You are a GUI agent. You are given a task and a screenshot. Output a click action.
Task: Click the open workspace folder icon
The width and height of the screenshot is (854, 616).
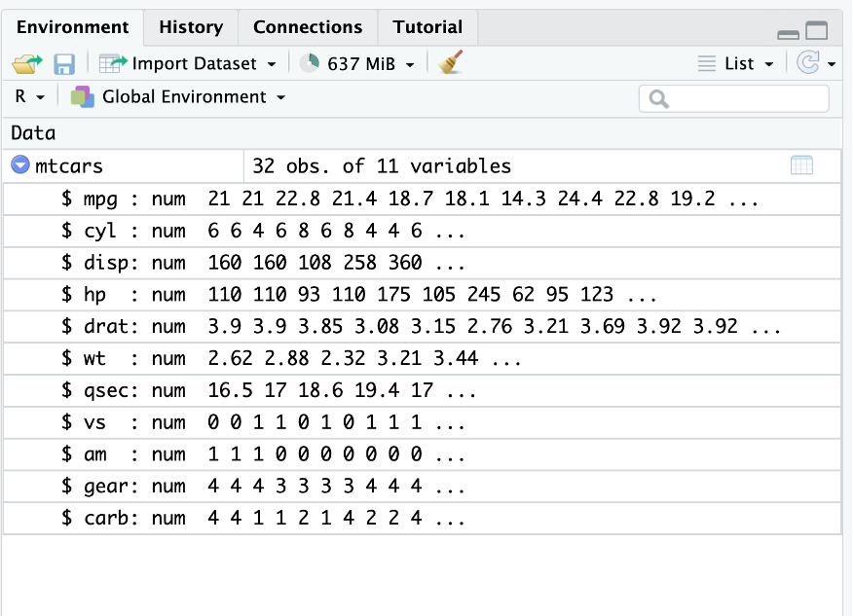tap(28, 64)
